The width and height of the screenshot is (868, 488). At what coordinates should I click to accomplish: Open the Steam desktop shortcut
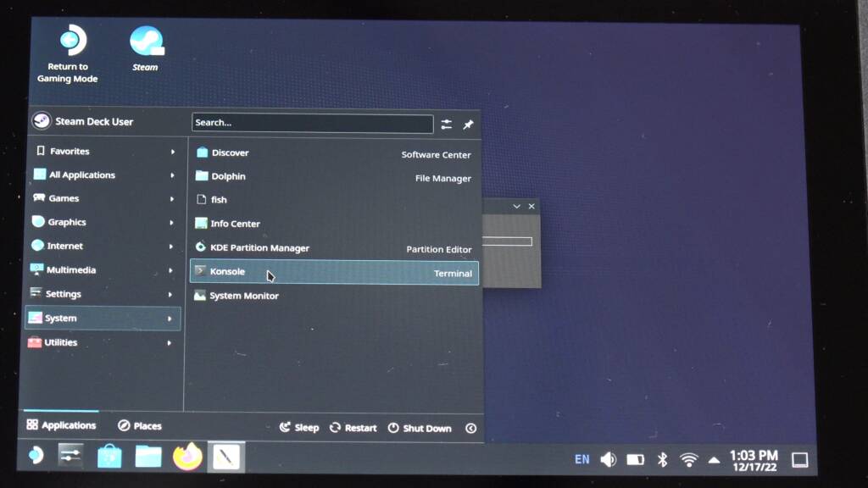pyautogui.click(x=146, y=48)
